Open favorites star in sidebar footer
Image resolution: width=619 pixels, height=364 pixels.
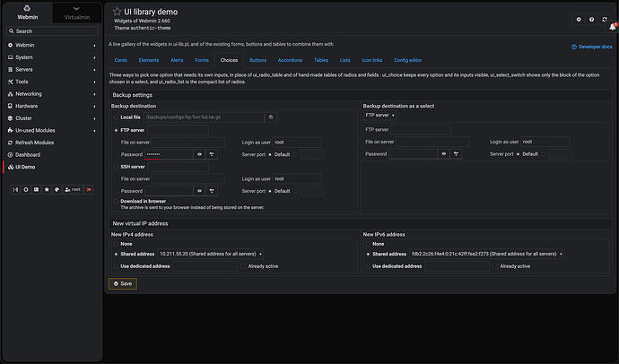pyautogui.click(x=47, y=190)
